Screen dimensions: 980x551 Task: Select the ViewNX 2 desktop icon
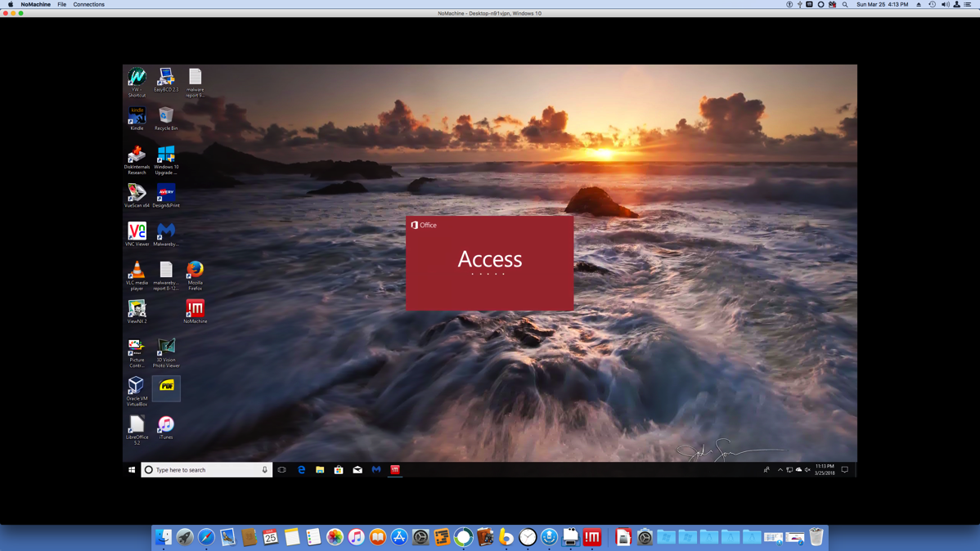[x=137, y=311]
